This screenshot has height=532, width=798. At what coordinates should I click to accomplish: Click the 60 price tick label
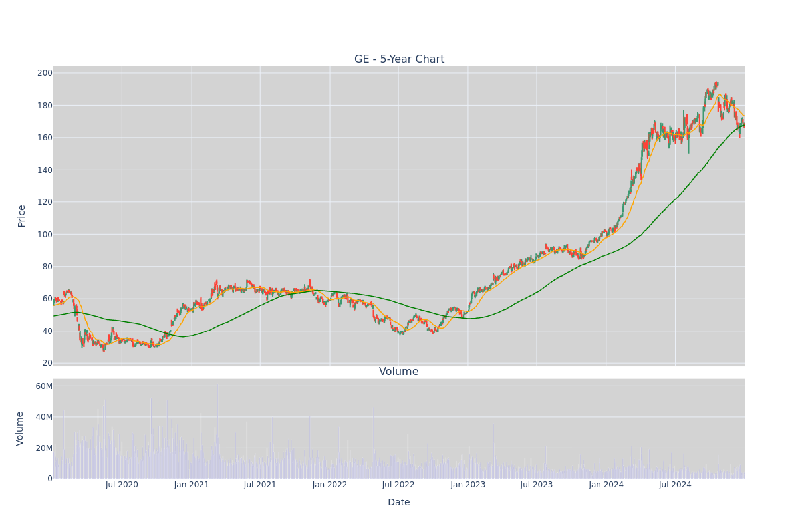point(47,299)
